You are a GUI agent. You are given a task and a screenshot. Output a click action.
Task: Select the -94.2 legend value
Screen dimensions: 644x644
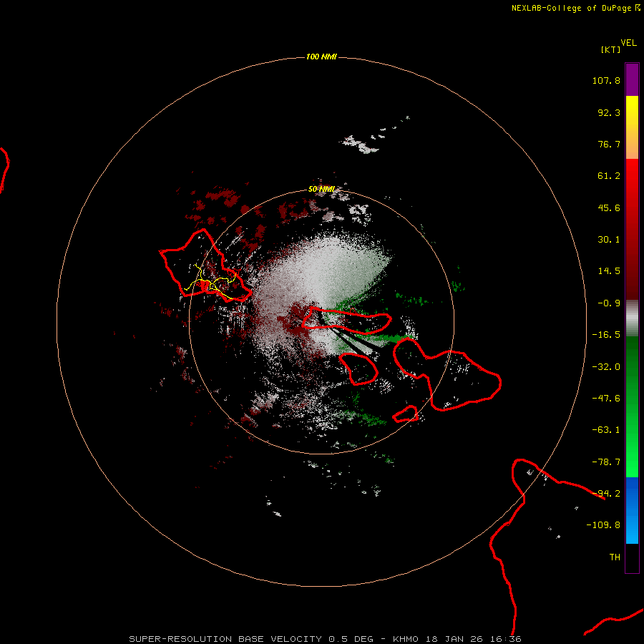click(x=606, y=493)
